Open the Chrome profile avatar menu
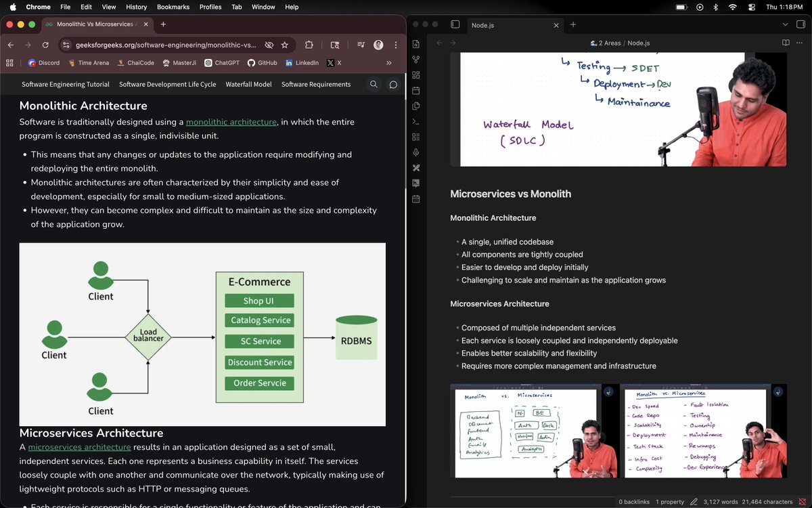The width and height of the screenshot is (812, 508). (378, 45)
